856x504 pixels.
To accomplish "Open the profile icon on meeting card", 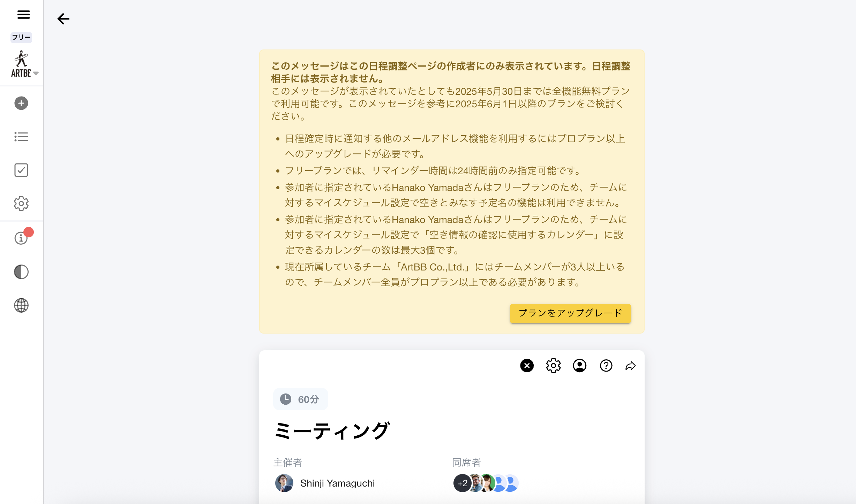I will tap(580, 366).
